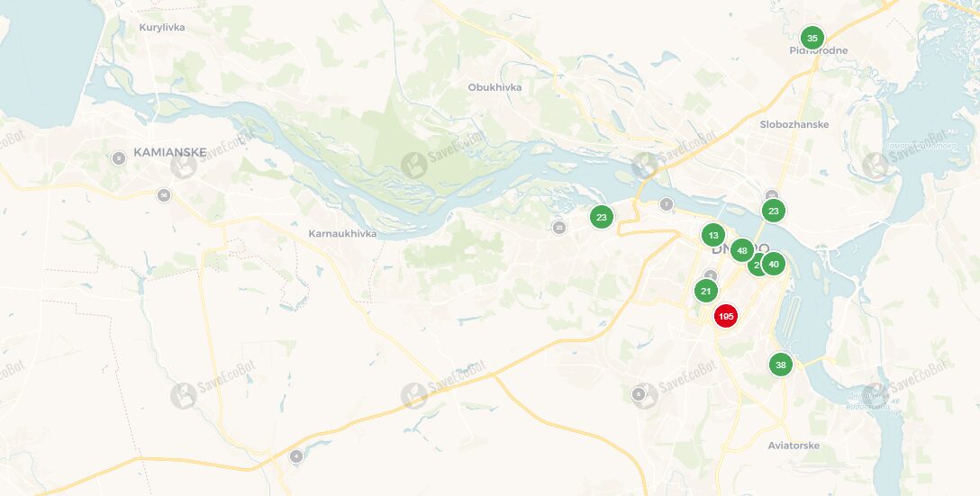The height and width of the screenshot is (496, 980).
Task: Click the Karnaukhivka place label
Action: (342, 234)
